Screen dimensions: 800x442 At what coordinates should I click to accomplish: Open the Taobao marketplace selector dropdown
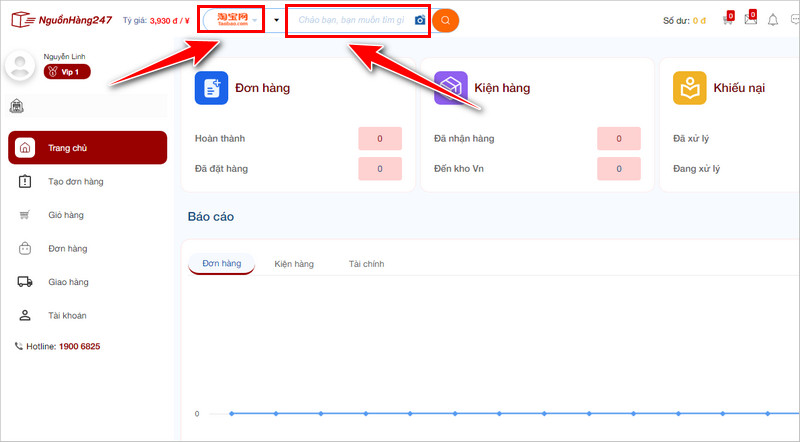point(231,20)
